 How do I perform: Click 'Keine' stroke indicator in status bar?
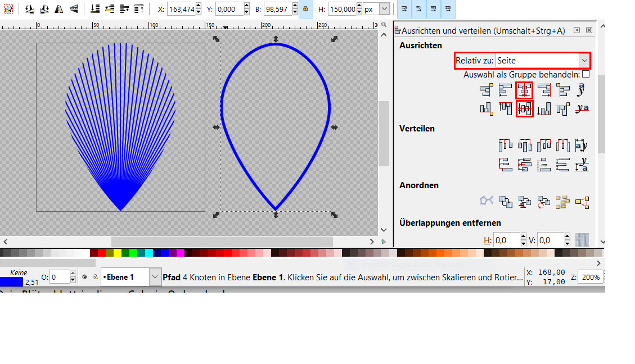pos(19,272)
